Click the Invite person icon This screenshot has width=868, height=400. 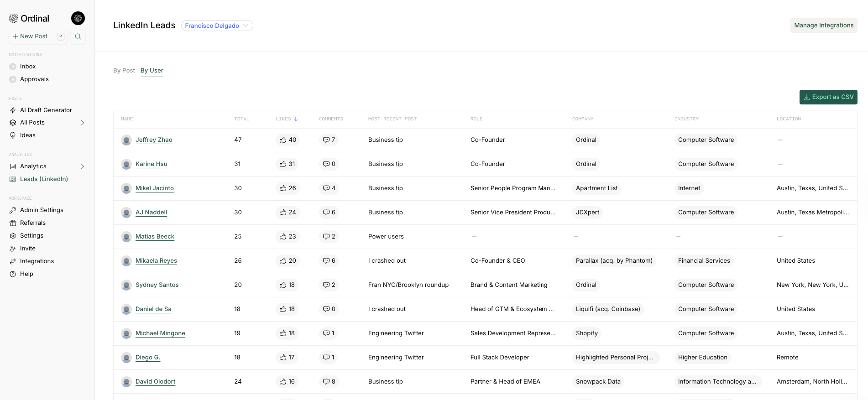point(13,249)
